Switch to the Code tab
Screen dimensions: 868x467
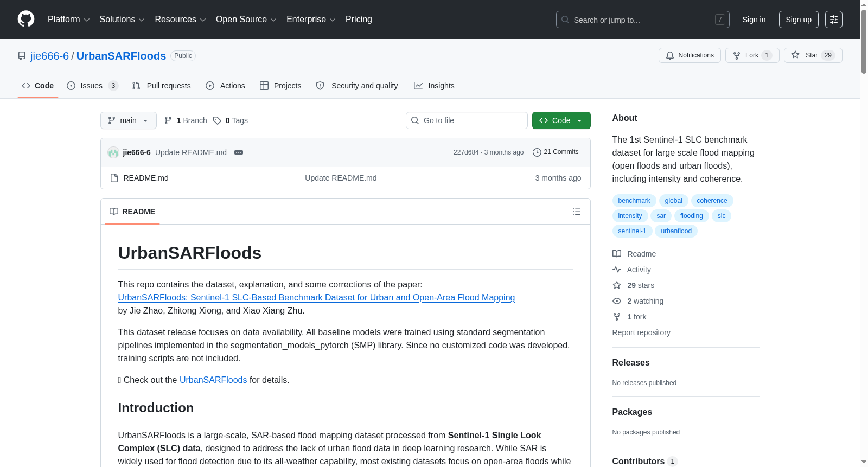38,86
